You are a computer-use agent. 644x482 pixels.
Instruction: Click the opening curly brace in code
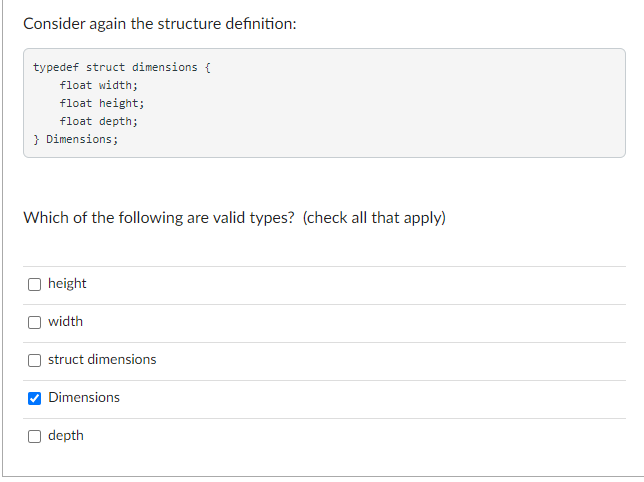(x=207, y=67)
